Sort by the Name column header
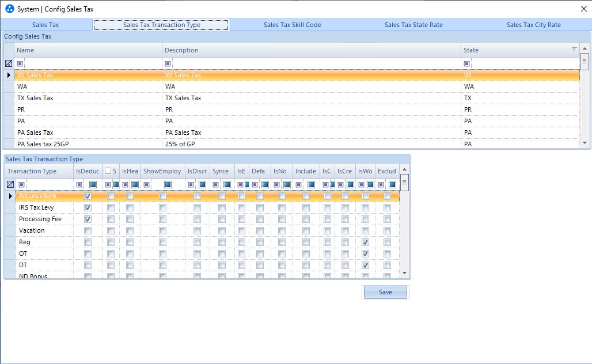592x364 pixels. [x=88, y=50]
